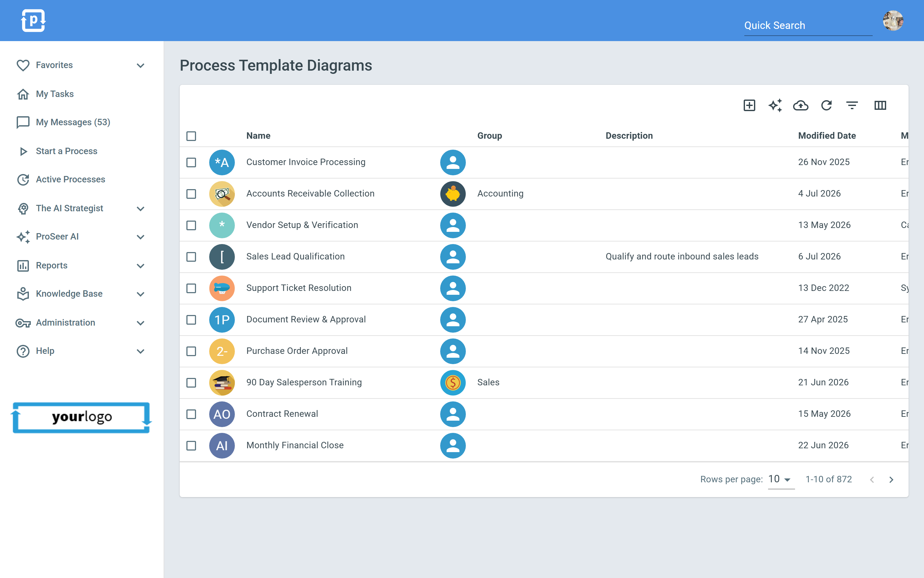Click the previous page arrow

click(x=872, y=479)
